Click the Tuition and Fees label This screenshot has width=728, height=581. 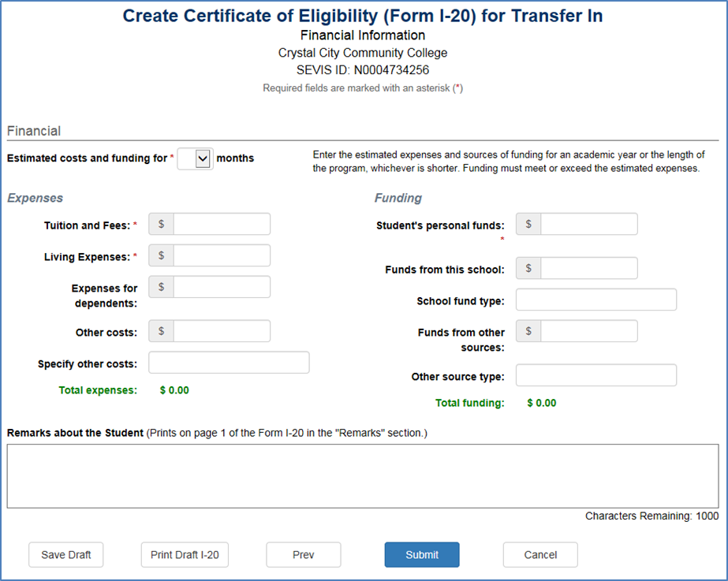[x=88, y=225]
